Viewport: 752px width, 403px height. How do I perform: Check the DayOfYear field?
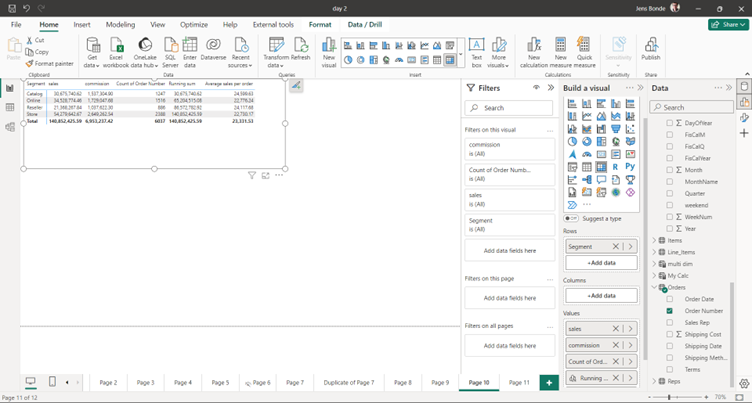pos(670,123)
